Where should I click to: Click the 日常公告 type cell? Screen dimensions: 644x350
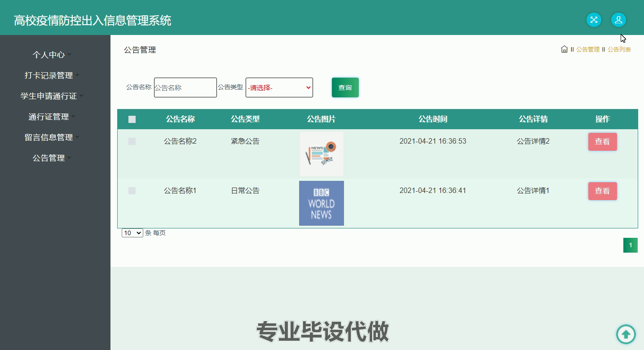(x=245, y=191)
